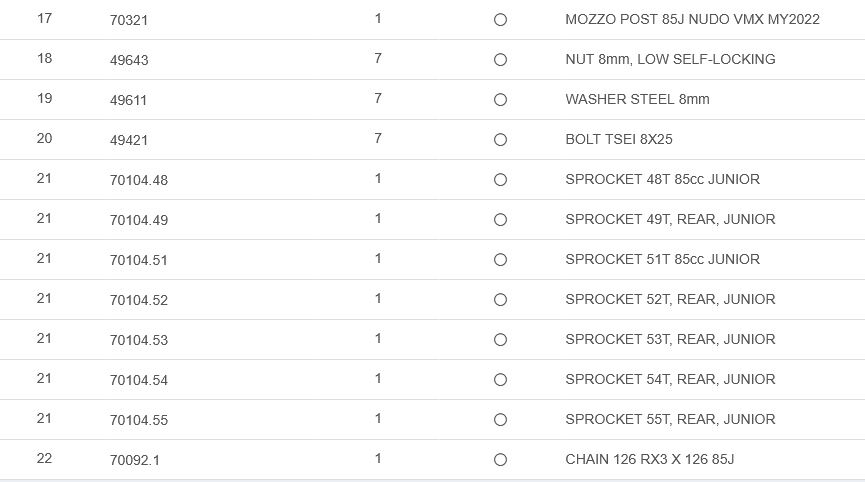The height and width of the screenshot is (482, 865).
Task: Pick radio button for SPROCKET 53T row
Action: (x=500, y=340)
